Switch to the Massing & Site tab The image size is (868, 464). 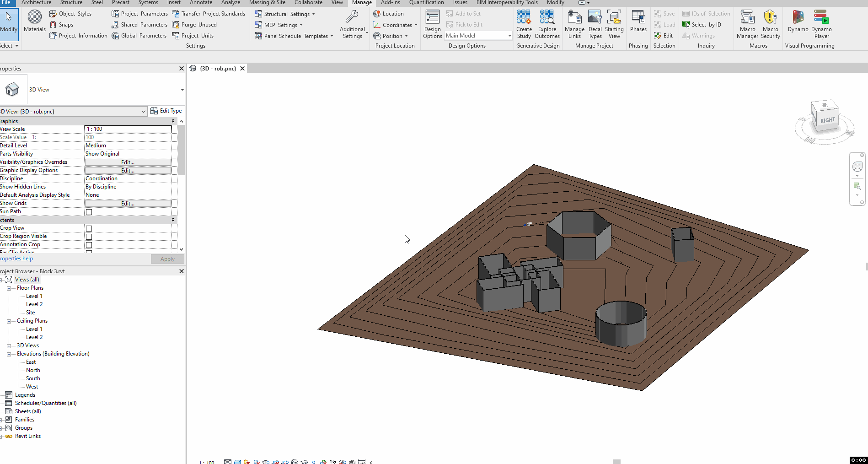tap(267, 3)
